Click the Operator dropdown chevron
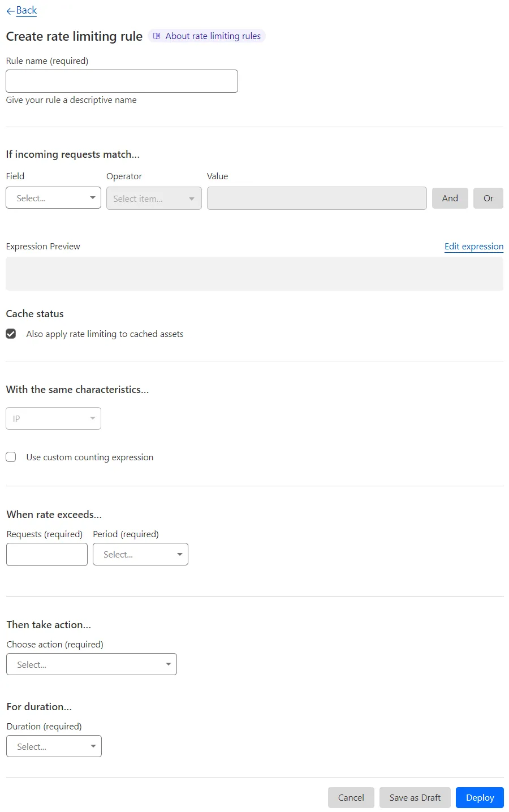Image resolution: width=509 pixels, height=812 pixels. (192, 198)
